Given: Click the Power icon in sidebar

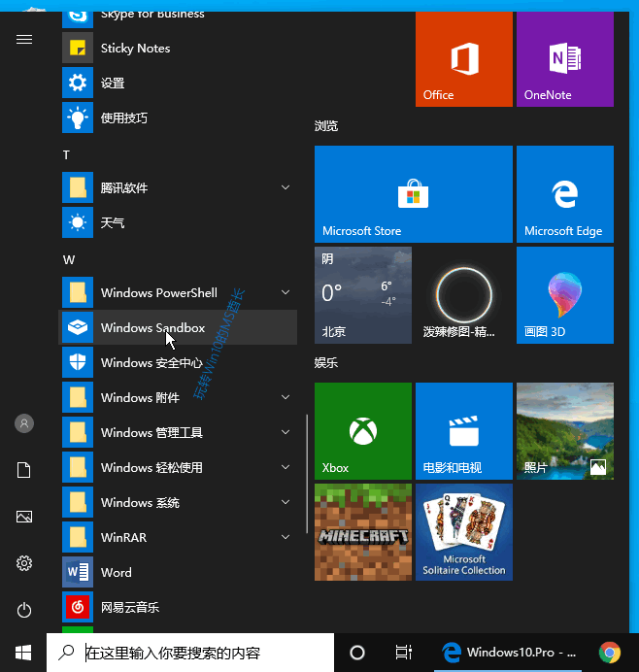Looking at the screenshot, I should pos(24,610).
